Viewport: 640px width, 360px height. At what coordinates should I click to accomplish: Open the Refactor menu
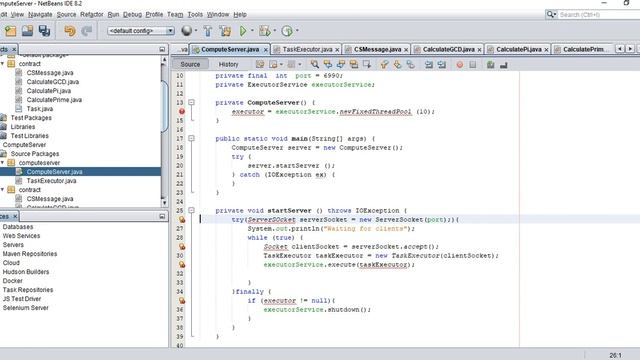coord(92,15)
